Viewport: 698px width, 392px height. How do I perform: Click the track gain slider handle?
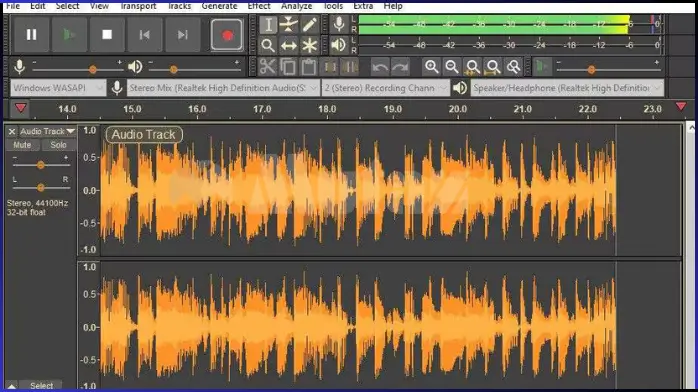41,165
